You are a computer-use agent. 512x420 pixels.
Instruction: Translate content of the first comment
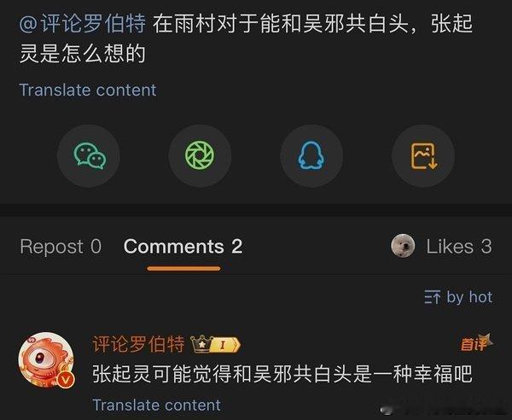157,405
